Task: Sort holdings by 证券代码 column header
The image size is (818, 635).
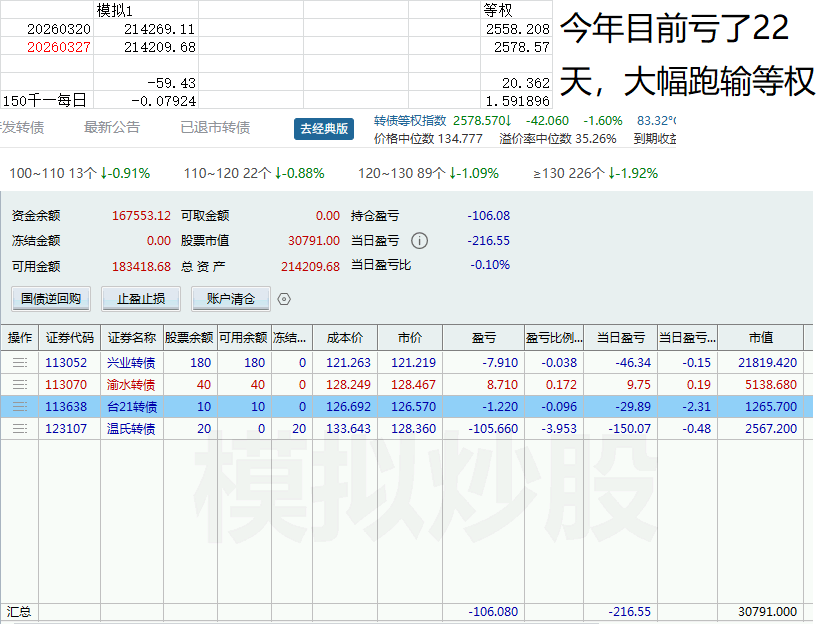Action: coord(69,338)
